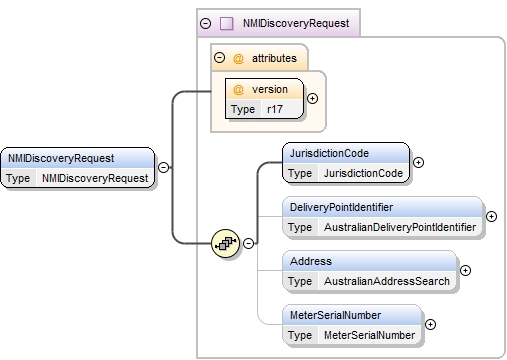The height and width of the screenshot is (360, 507).
Task: Select the root NMIDiscoveryRequest element name
Action: [61, 158]
